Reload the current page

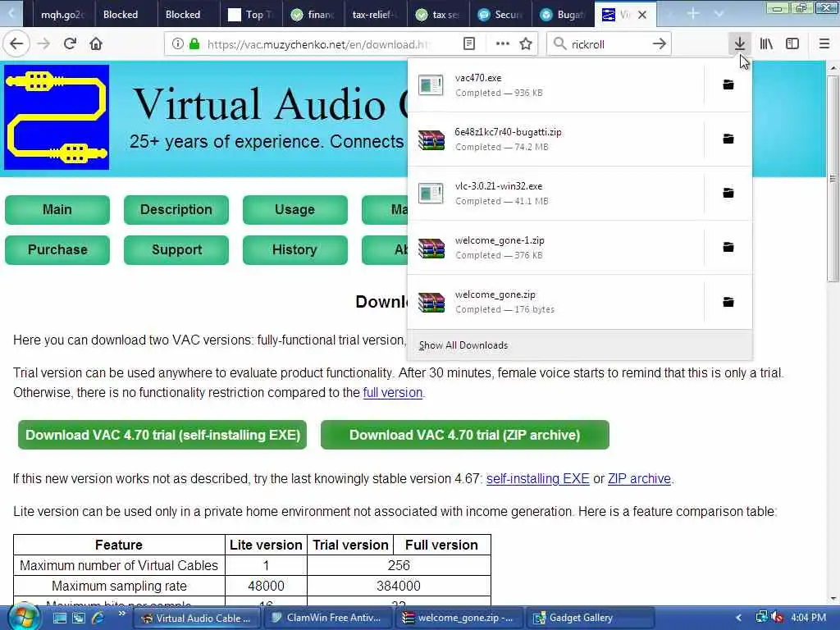click(x=70, y=44)
